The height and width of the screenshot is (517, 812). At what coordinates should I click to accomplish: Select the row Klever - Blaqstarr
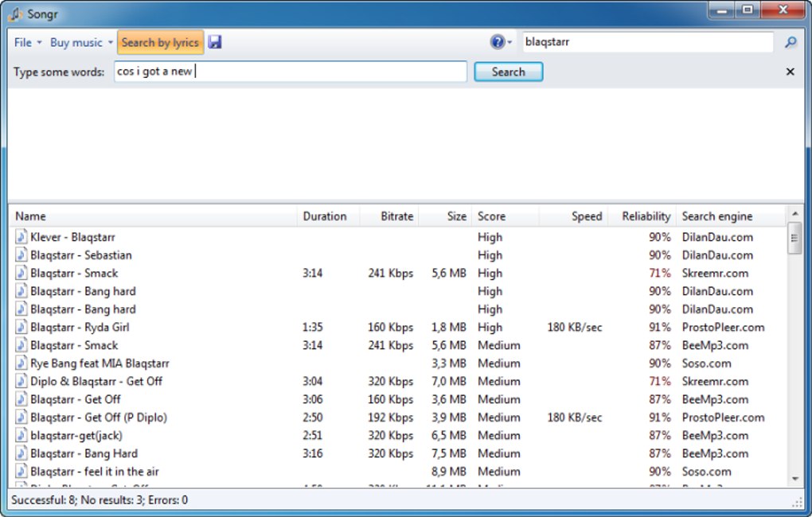coord(398,237)
